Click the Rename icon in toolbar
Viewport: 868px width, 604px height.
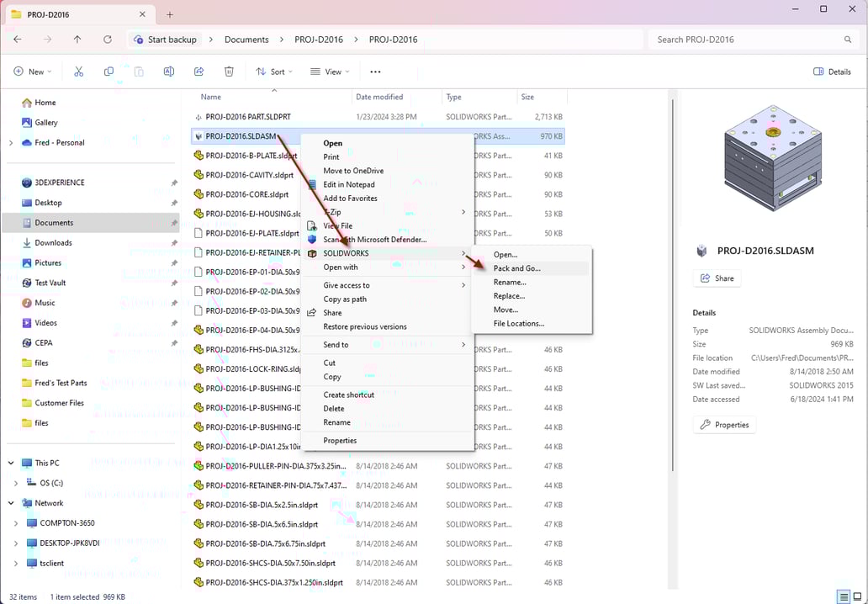click(168, 72)
